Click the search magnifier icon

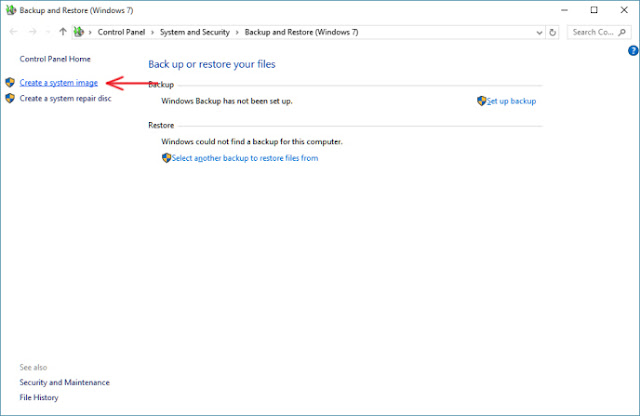click(622, 32)
